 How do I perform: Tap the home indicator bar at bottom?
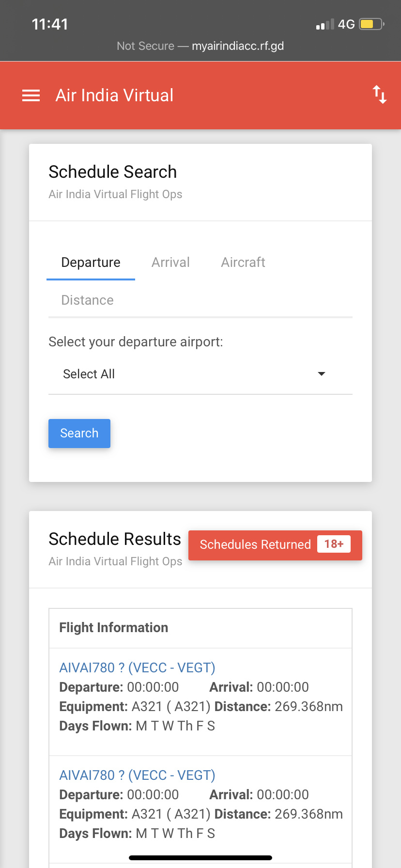coord(200,858)
